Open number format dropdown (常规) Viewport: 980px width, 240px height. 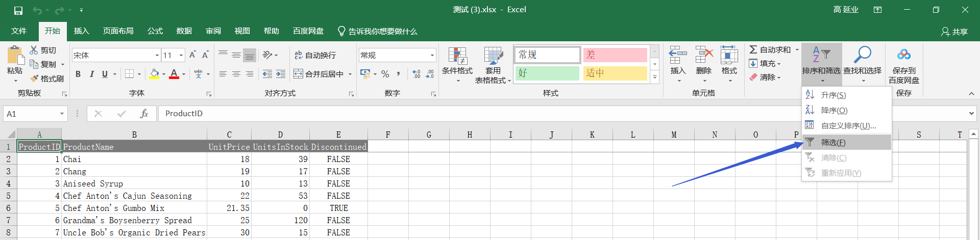click(x=432, y=55)
